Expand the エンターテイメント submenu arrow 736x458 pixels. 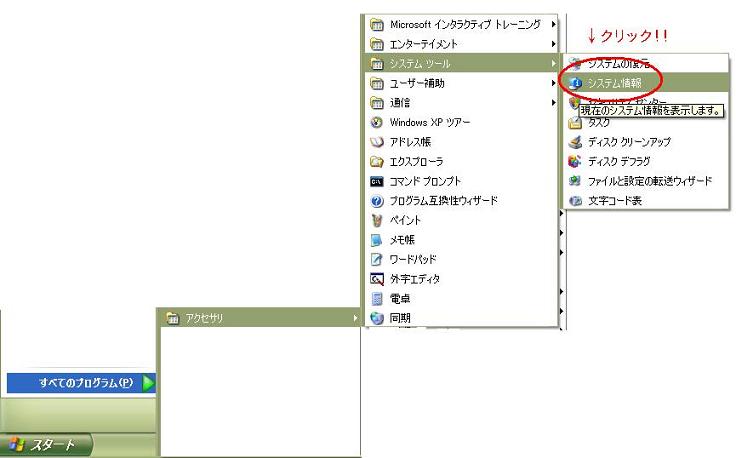(553, 44)
